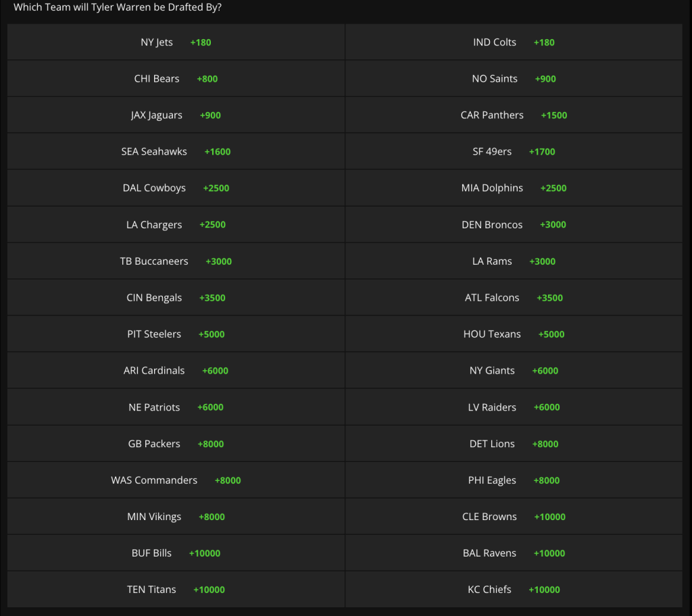This screenshot has width=692, height=616.
Task: Pick CHI Bears at +800
Action: pyautogui.click(x=176, y=78)
